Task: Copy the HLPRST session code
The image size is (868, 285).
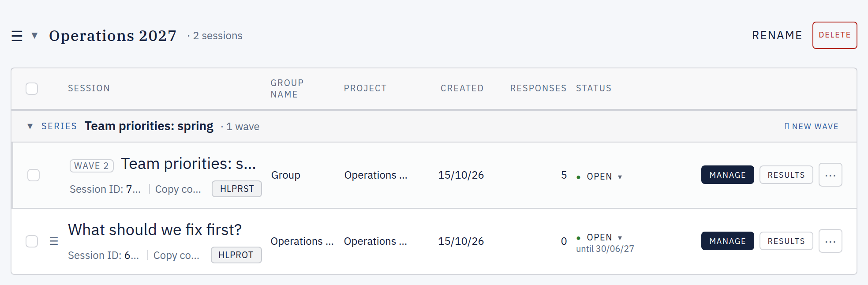Action: point(237,189)
